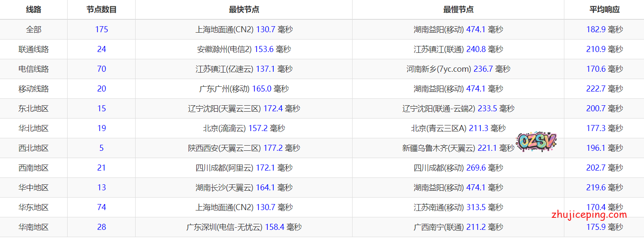Click 江苏南通(移动) 313.5 slowest node

458,207
